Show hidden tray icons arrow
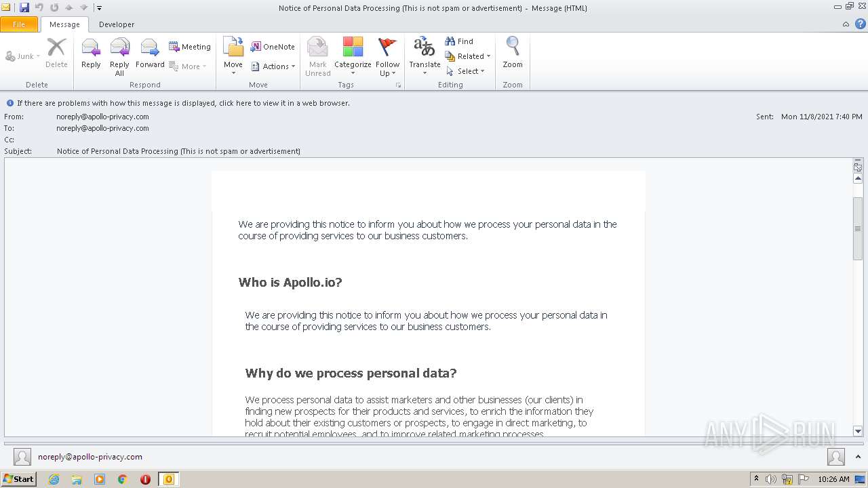 coord(756,479)
